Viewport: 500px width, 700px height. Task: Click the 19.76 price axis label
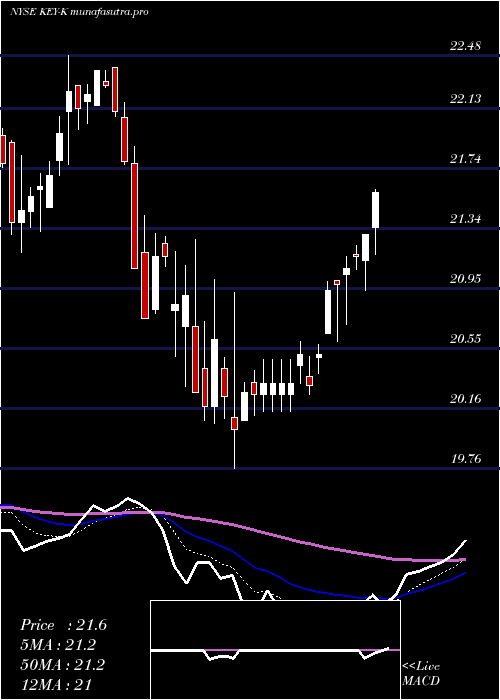tap(466, 458)
